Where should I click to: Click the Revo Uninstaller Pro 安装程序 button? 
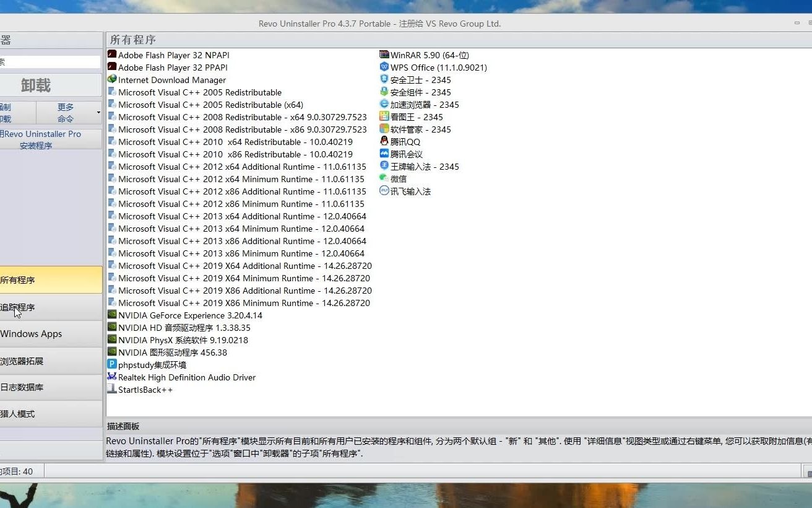(x=50, y=139)
